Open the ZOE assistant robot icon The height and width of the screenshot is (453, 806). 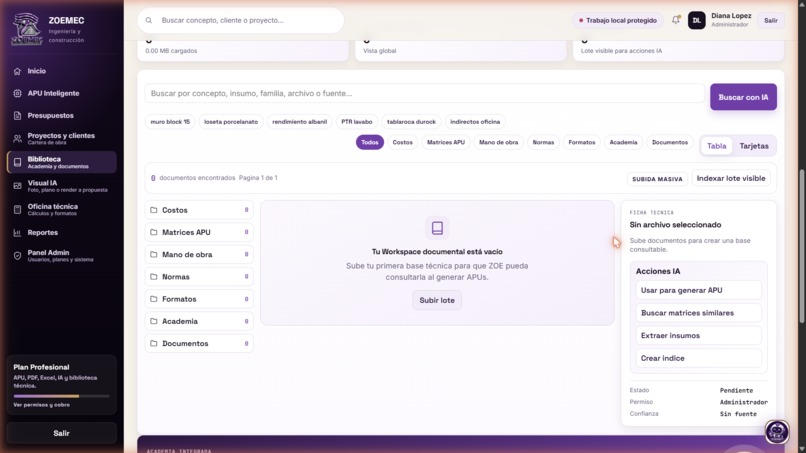coord(777,431)
